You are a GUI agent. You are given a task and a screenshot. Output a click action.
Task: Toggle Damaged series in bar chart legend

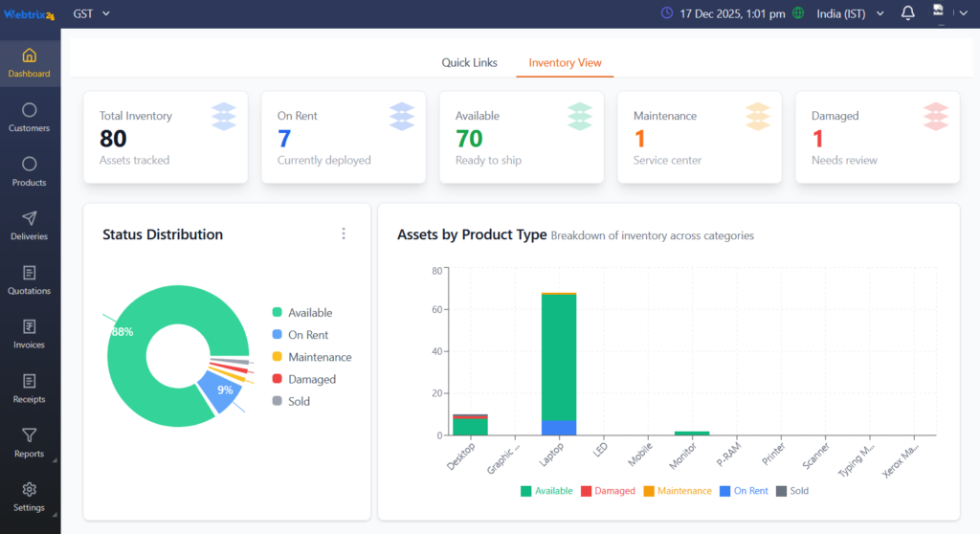[x=607, y=491]
